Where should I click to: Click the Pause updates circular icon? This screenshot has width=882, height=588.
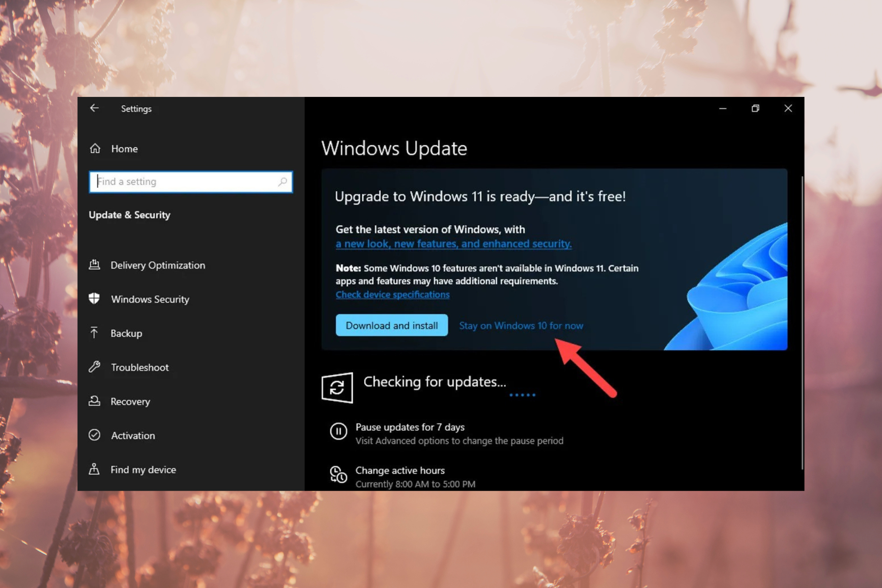coord(339,431)
